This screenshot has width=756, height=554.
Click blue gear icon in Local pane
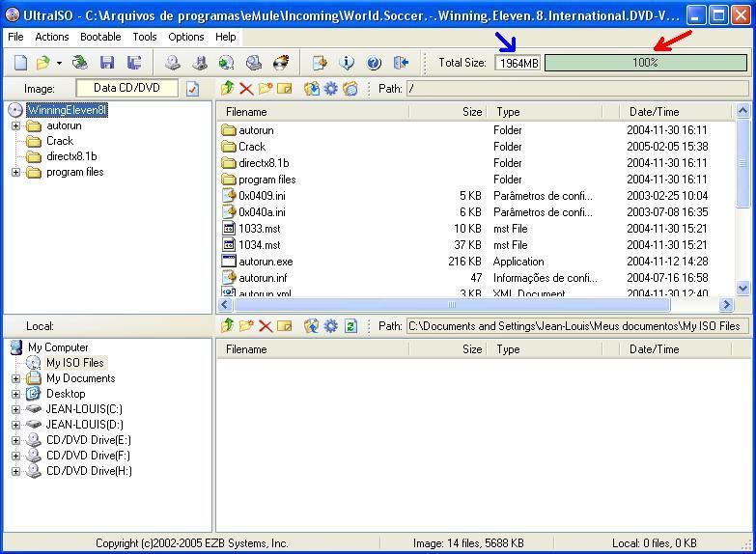coord(331,326)
